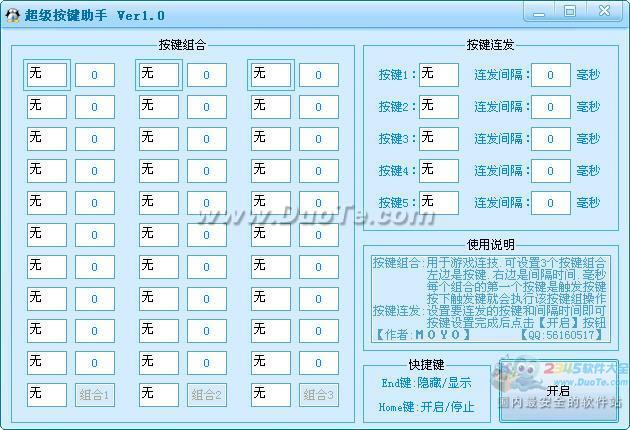Click the disabled 组合1 button
Screen dimensions: 630x430
point(95,395)
